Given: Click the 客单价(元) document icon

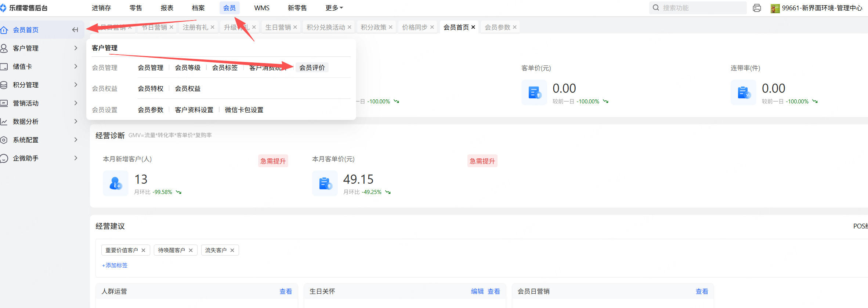Looking at the screenshot, I should tap(534, 92).
